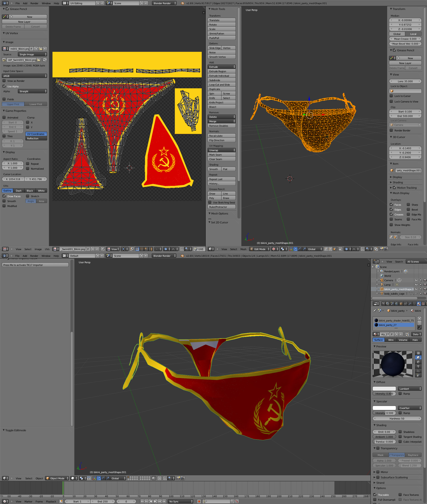This screenshot has height=504, width=427.
Task: Open the Constraints chain-link tab in lower window
Action: pos(405,304)
